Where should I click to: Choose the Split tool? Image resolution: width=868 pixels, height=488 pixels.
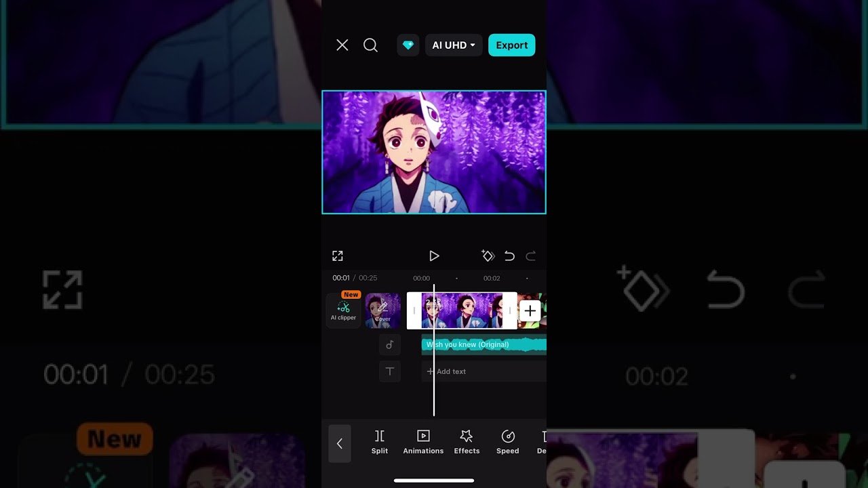click(380, 443)
